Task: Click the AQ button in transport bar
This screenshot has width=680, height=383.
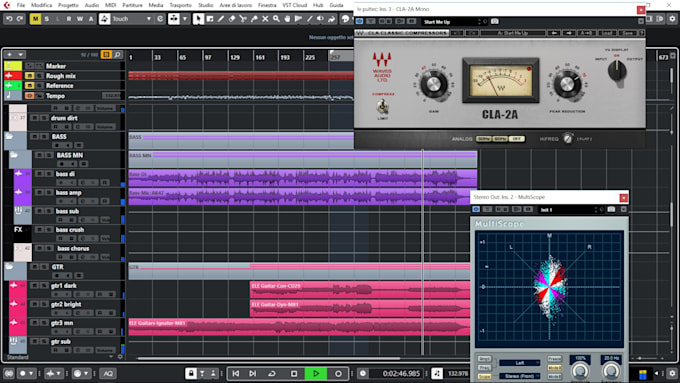Action: pos(108,373)
